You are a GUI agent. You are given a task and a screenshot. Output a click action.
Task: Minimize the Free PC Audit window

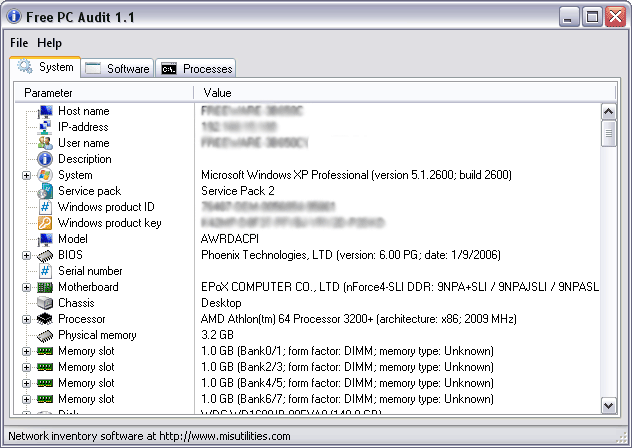(x=569, y=17)
